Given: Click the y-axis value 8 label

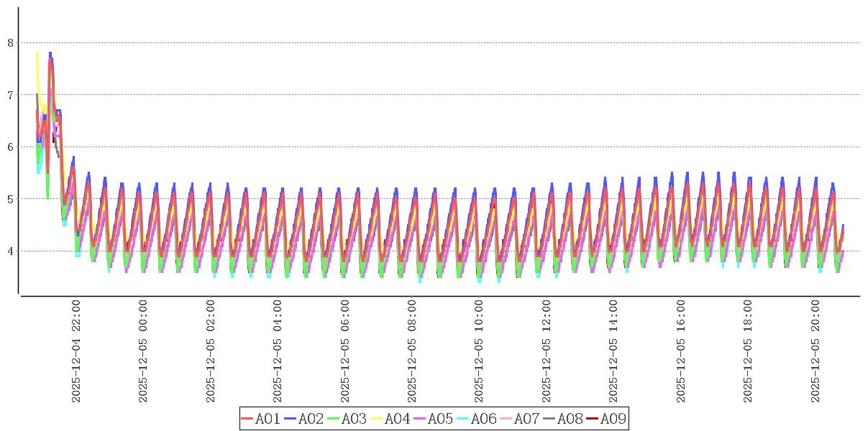Looking at the screenshot, I should coord(11,43).
